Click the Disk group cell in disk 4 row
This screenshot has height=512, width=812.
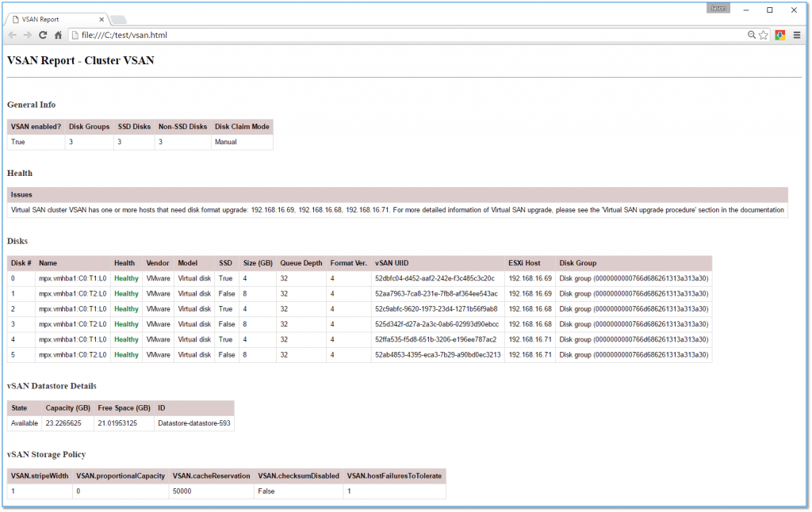point(634,339)
